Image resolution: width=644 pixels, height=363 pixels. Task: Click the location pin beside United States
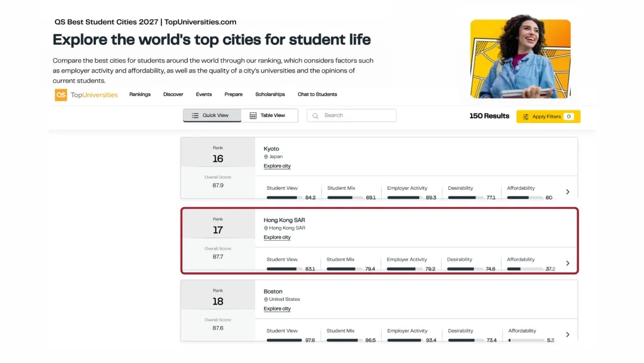coord(266,300)
